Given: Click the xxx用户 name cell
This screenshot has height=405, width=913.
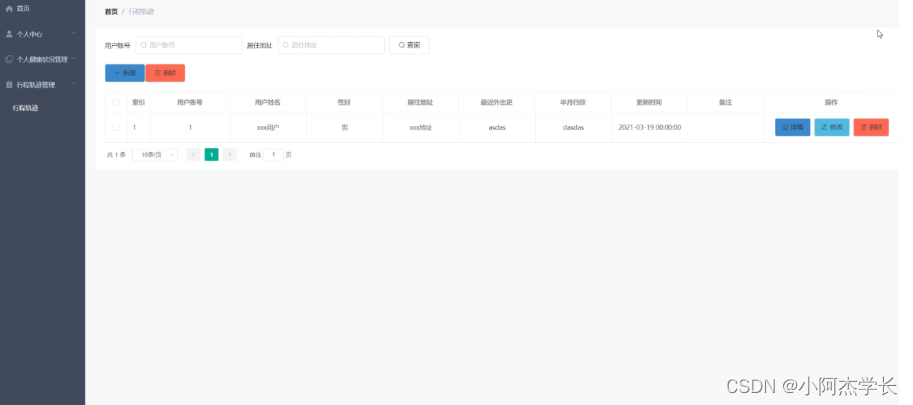Looking at the screenshot, I should (x=268, y=127).
